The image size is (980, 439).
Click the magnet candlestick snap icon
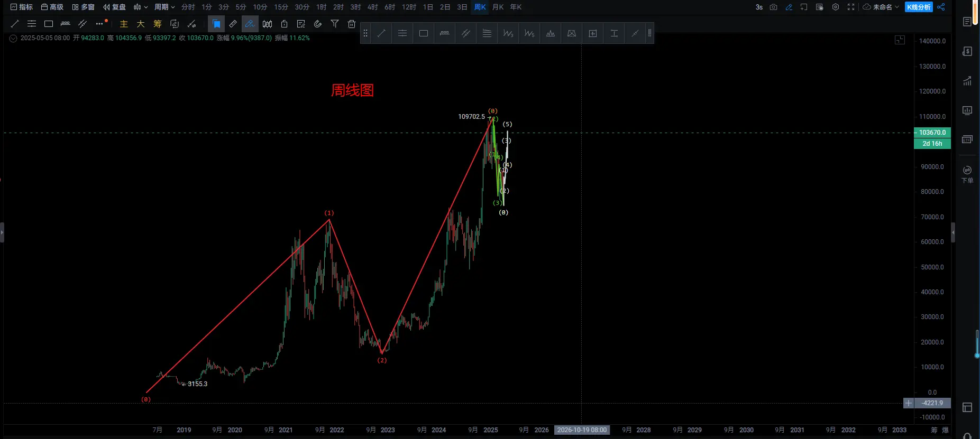point(267,24)
